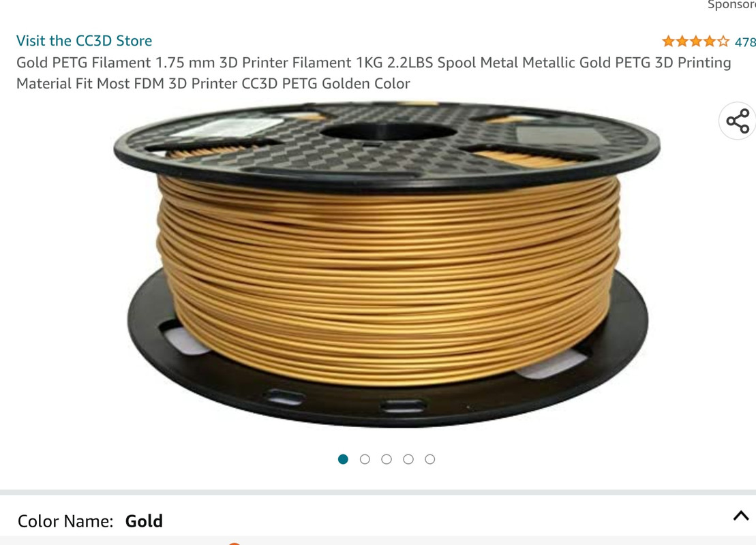Collapse the Color Name section chevron

point(741,516)
